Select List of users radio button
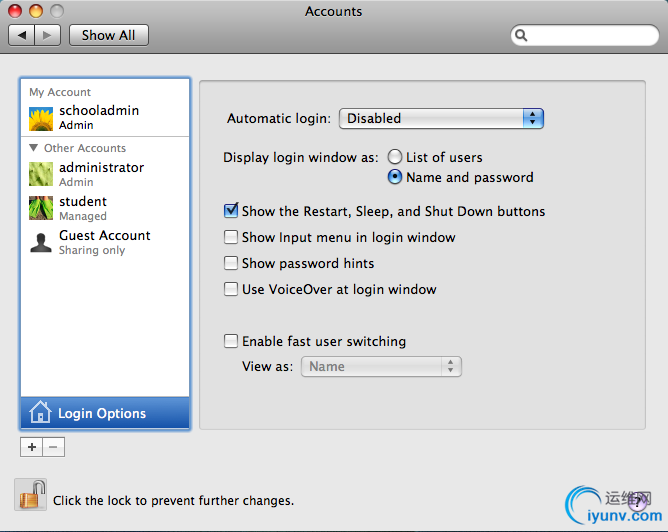This screenshot has width=668, height=532. [395, 157]
